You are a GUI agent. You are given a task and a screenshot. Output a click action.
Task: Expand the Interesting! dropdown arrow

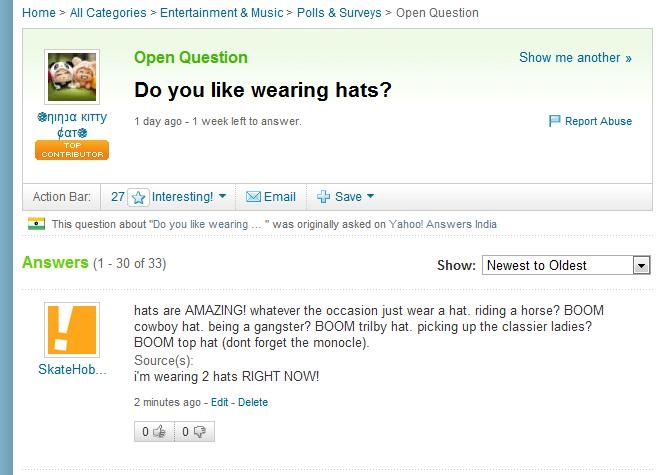222,197
